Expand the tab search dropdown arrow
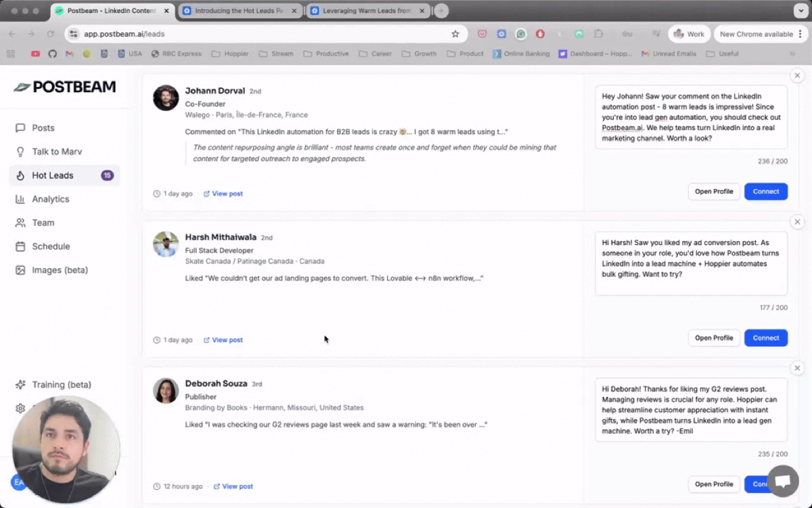The image size is (812, 508). tap(799, 11)
